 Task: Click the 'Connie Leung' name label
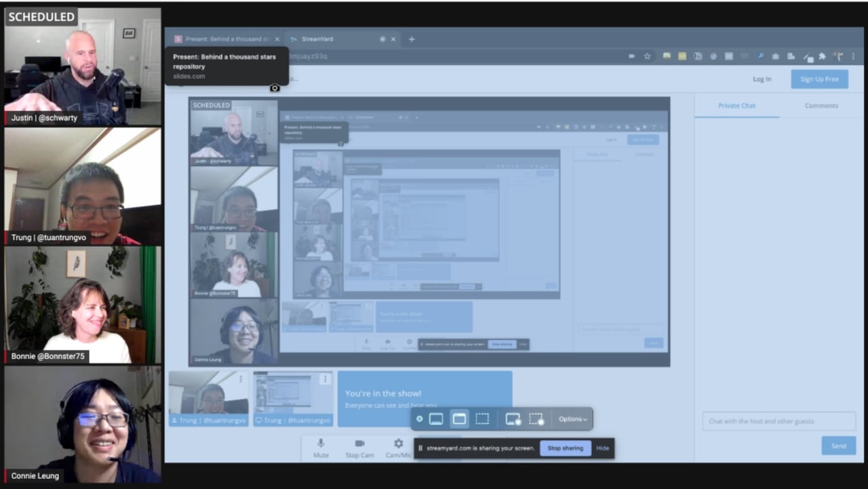tap(35, 476)
